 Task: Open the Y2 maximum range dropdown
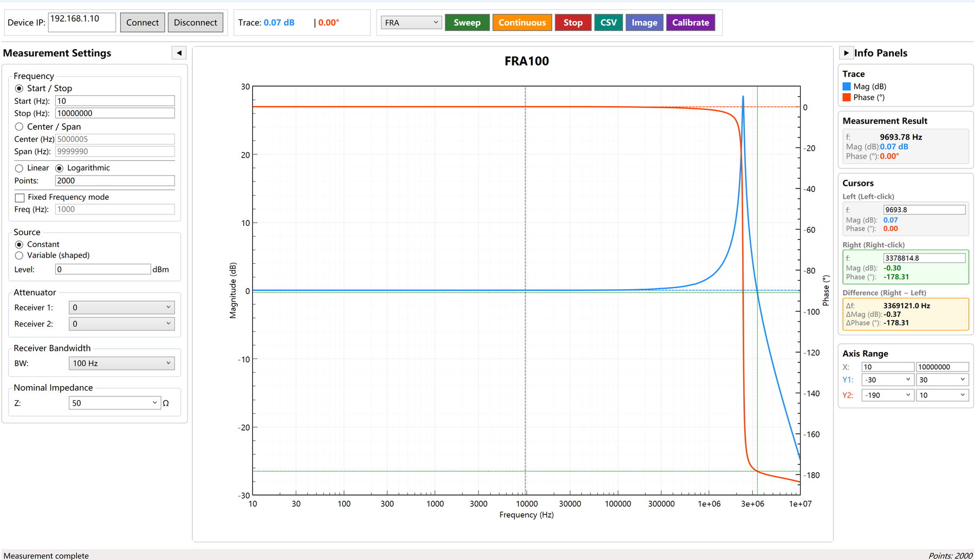coord(942,395)
